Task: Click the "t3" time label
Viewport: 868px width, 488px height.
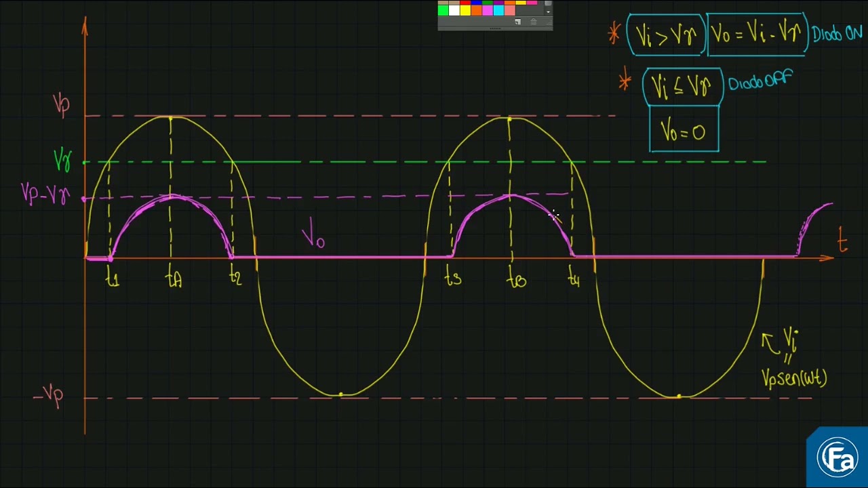Action: point(454,277)
